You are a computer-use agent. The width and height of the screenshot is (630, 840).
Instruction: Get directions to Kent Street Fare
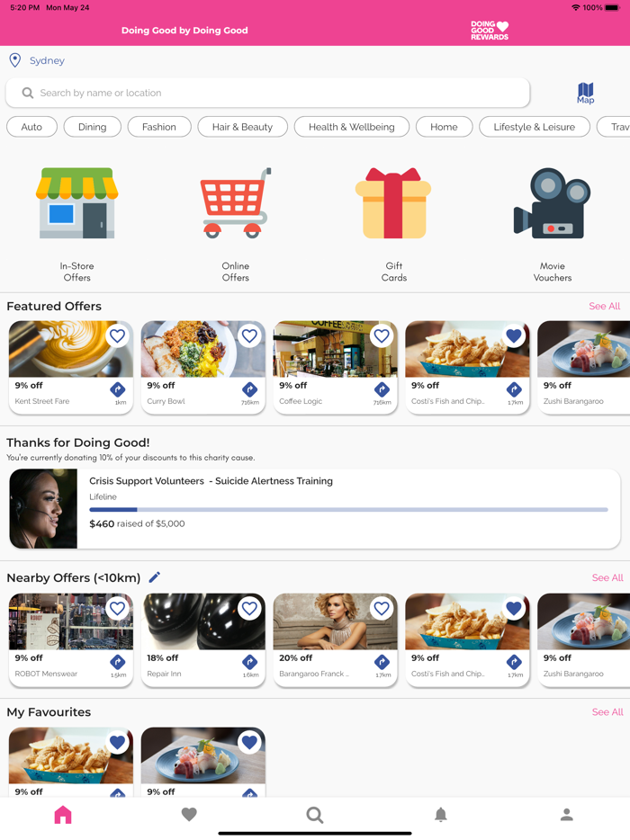point(117,389)
